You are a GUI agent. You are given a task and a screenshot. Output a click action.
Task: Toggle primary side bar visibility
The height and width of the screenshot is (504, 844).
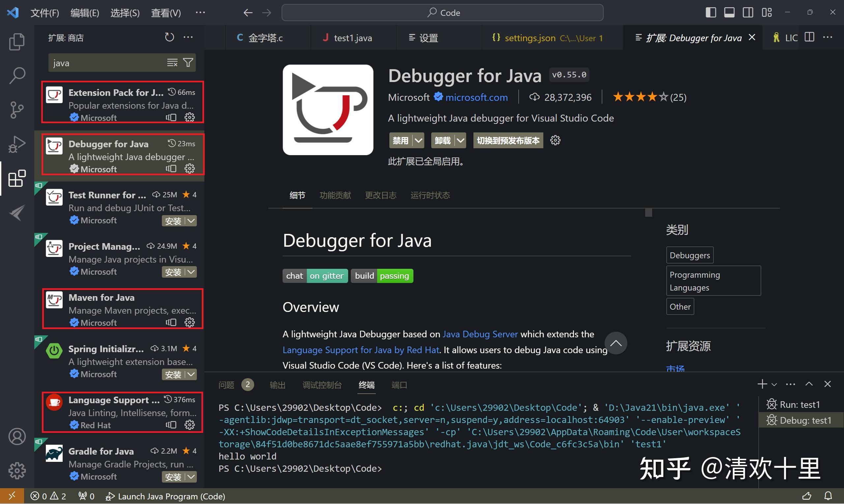[x=711, y=12]
